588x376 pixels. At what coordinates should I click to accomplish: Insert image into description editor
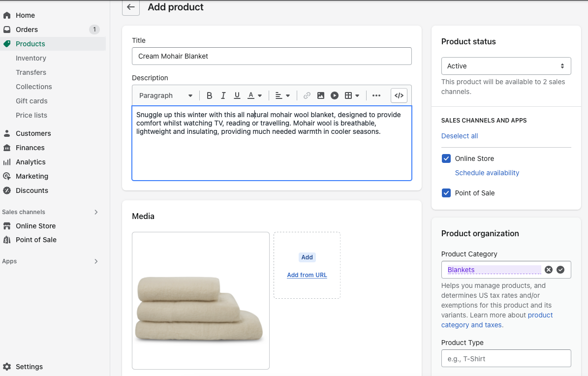pos(320,95)
